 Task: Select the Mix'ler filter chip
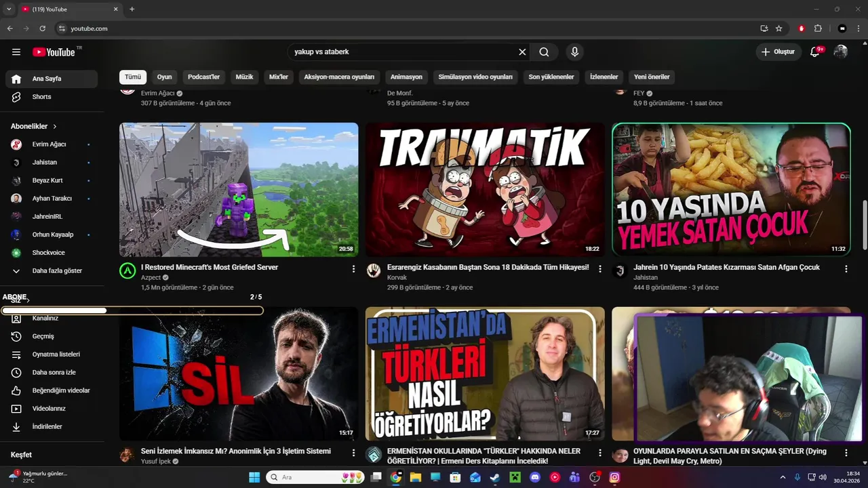(x=279, y=77)
